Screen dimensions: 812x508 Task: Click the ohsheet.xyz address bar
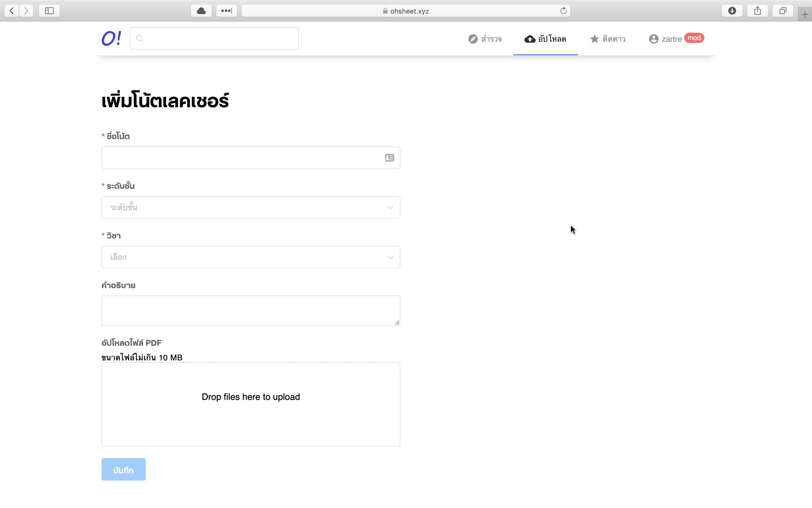tap(406, 11)
